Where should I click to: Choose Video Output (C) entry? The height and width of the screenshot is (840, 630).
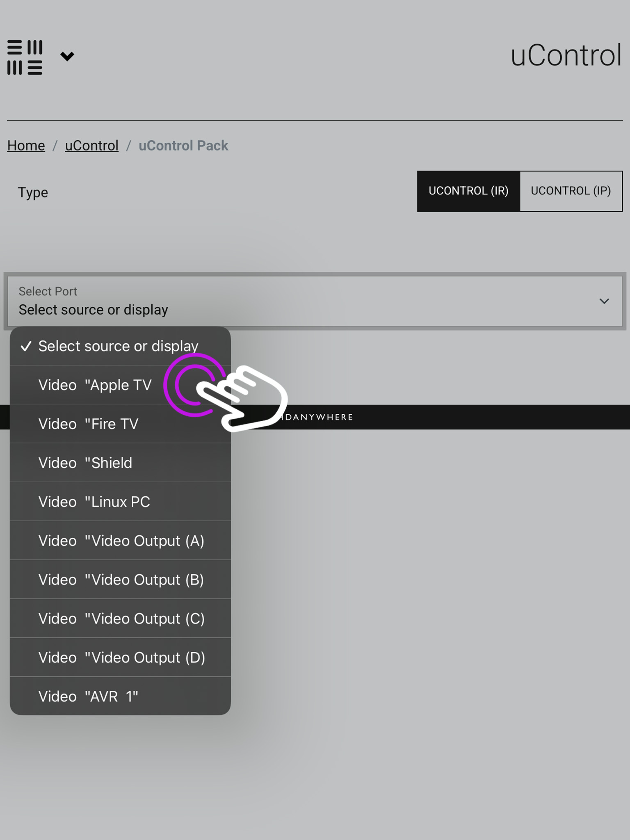[x=120, y=619]
